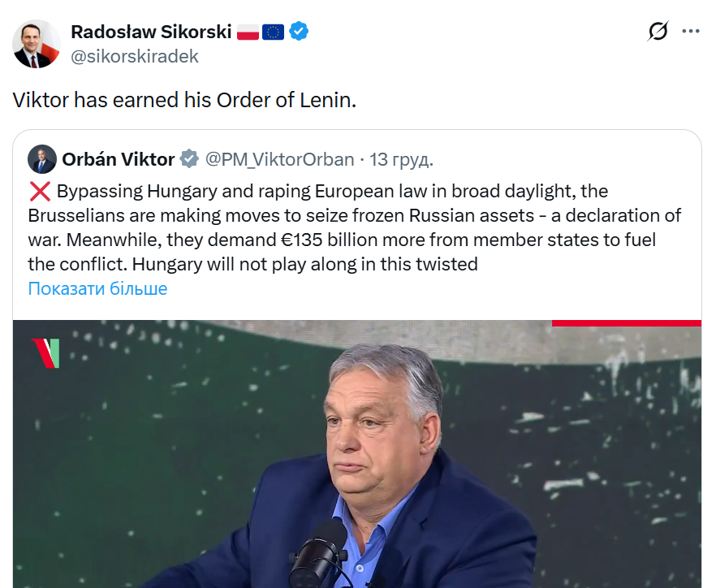Click Orbán Viktor's small avatar
Image resolution: width=716 pixels, height=588 pixels.
tap(42, 159)
